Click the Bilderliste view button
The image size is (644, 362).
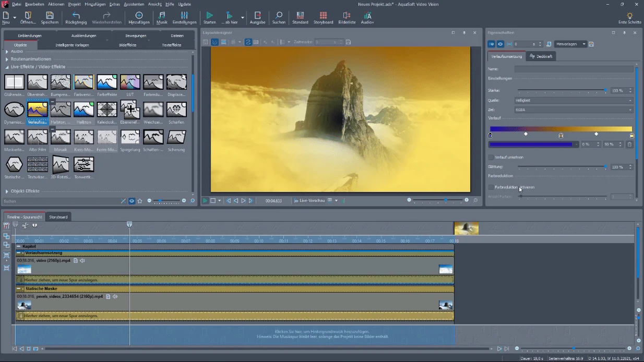pos(347,18)
